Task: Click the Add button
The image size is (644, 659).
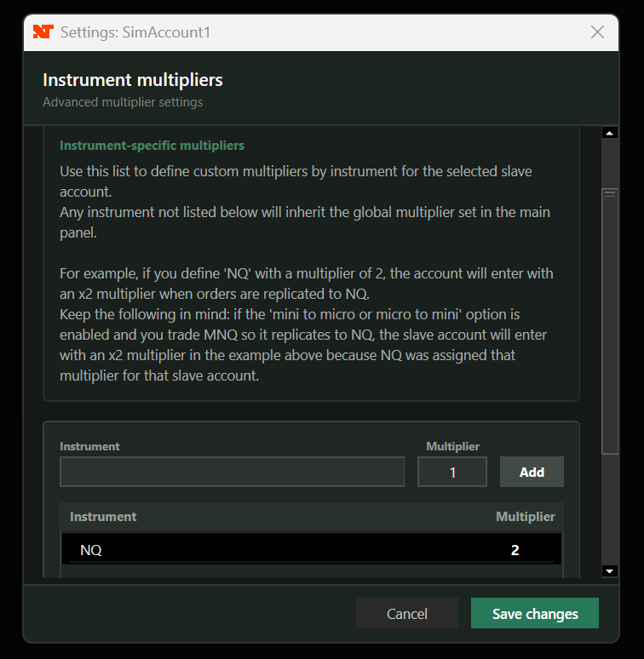Action: tap(532, 472)
